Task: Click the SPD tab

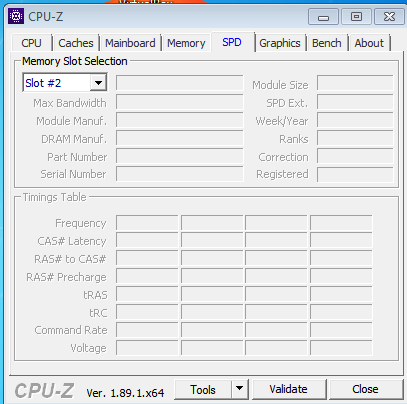Action: [x=232, y=42]
